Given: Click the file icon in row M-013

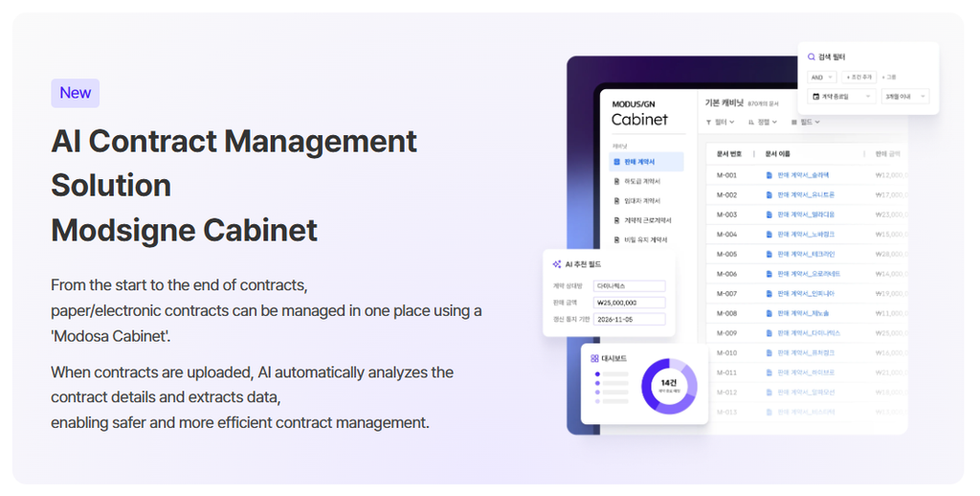Looking at the screenshot, I should (x=769, y=412).
